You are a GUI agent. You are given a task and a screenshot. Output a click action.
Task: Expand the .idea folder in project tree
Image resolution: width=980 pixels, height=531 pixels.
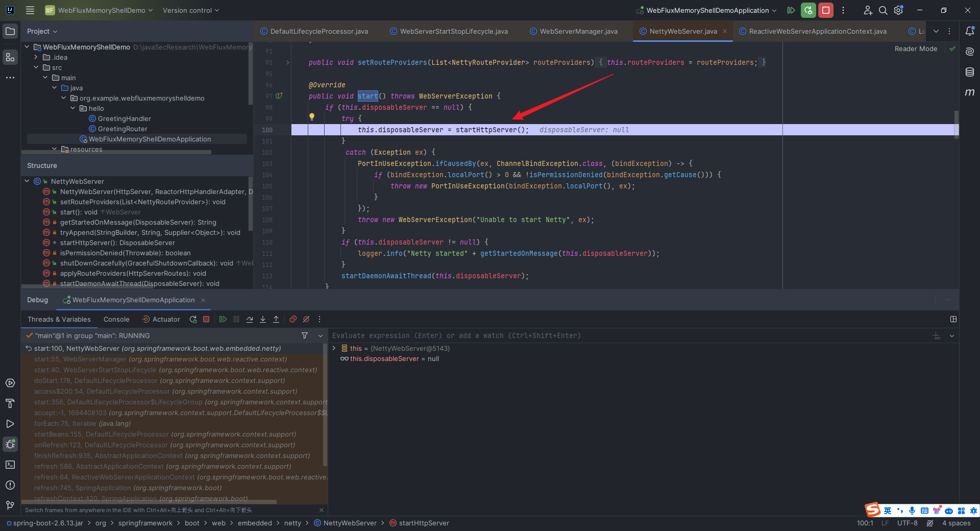[36, 57]
